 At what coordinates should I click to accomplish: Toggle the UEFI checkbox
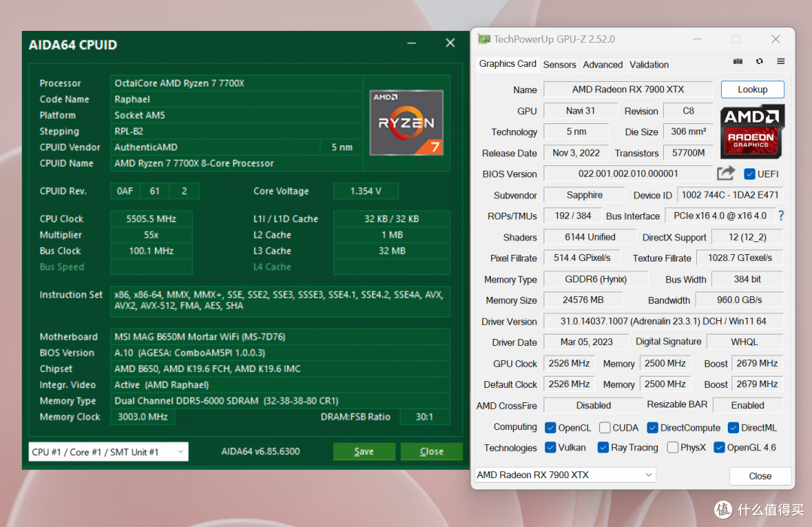[x=750, y=174]
